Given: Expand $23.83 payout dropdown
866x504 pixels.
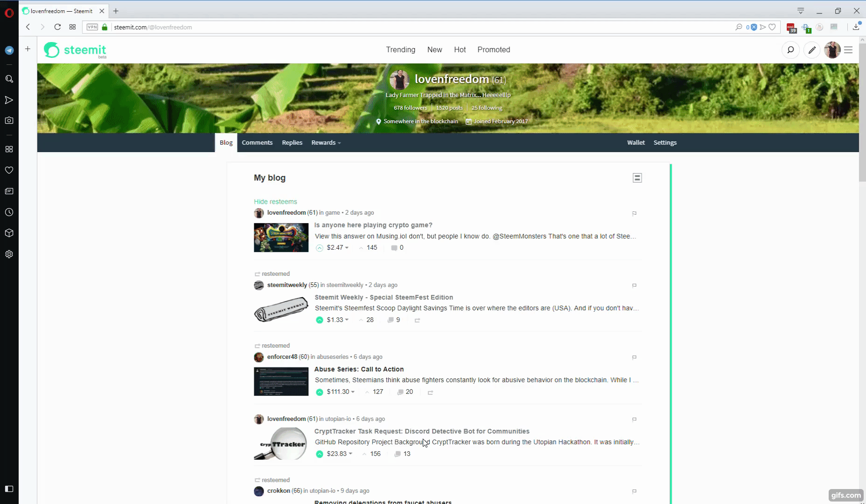Looking at the screenshot, I should coord(340,454).
